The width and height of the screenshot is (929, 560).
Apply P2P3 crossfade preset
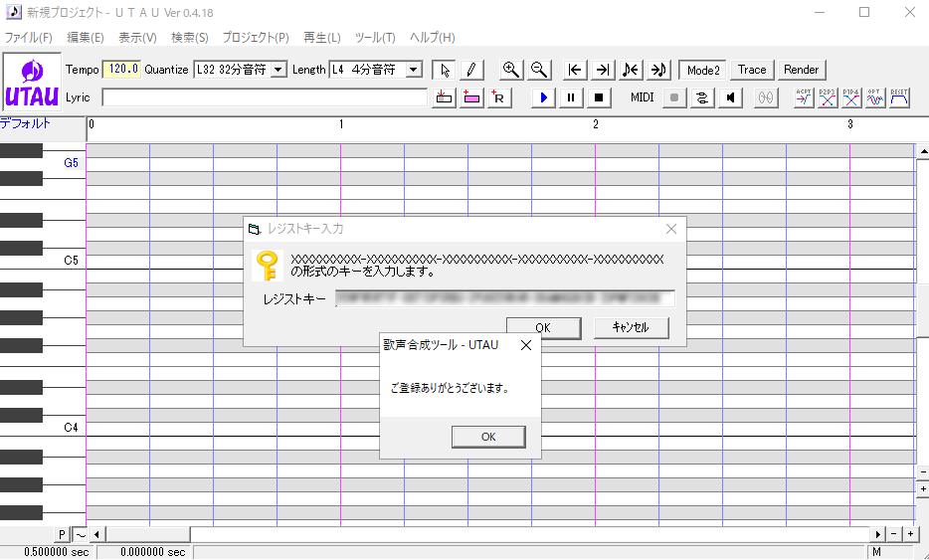click(828, 97)
